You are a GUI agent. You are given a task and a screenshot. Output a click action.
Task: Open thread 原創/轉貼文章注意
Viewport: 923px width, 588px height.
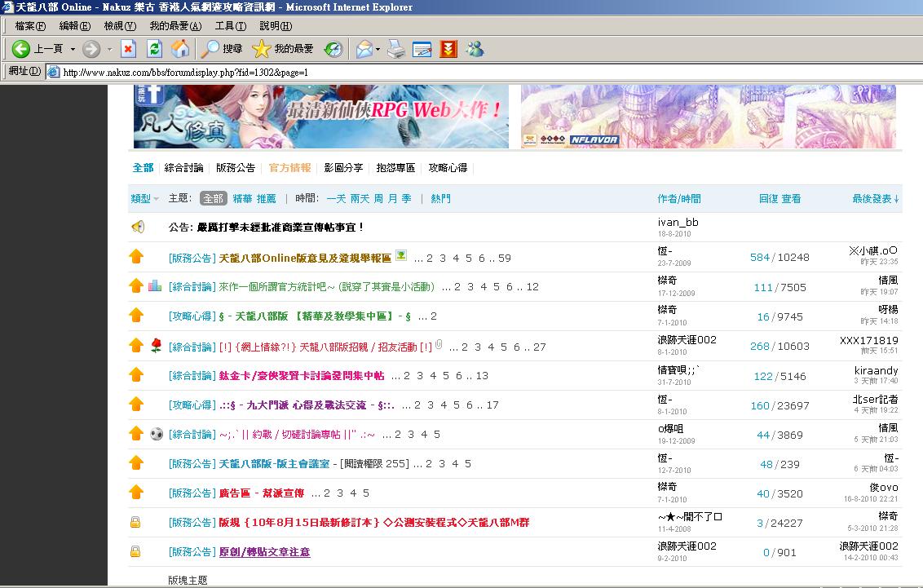coord(264,552)
